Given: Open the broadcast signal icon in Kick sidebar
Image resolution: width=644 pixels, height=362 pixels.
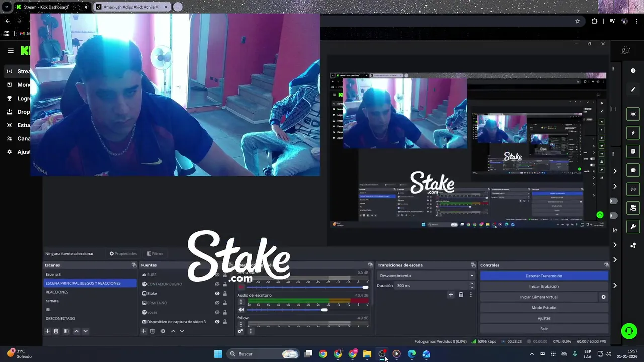Looking at the screenshot, I should click(x=633, y=189).
